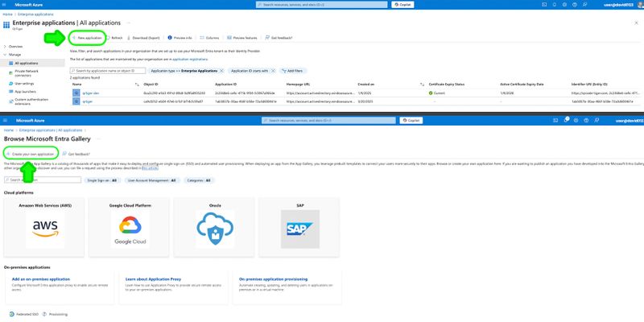Click Enterprise applications breadcrumb in lower window
Image resolution: width=644 pixels, height=322 pixels.
pyautogui.click(x=51, y=130)
